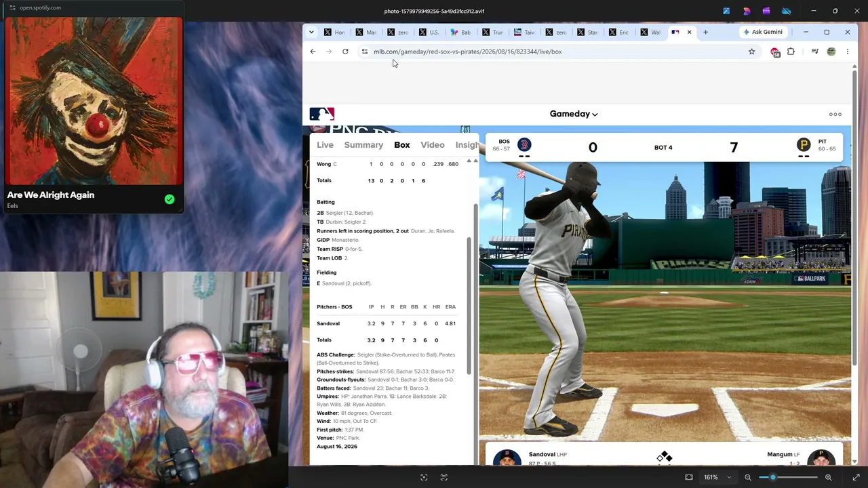Open the Chrome extensions puzzle menu
This screenshot has height=488, width=868.
(x=791, y=52)
